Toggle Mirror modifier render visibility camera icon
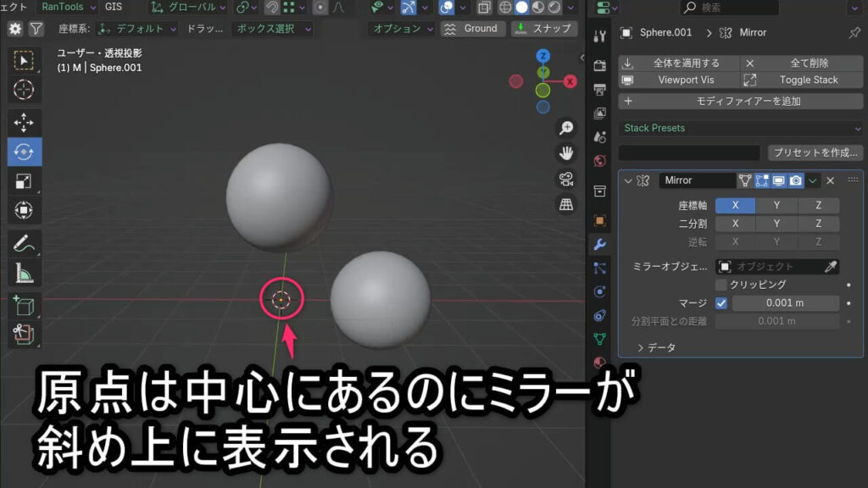The width and height of the screenshot is (868, 488). coord(796,180)
